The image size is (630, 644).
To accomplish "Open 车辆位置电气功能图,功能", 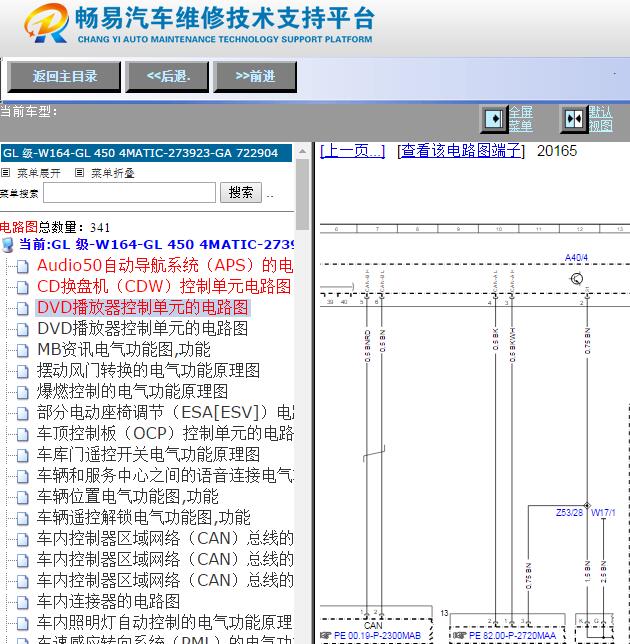I will click(x=127, y=496).
